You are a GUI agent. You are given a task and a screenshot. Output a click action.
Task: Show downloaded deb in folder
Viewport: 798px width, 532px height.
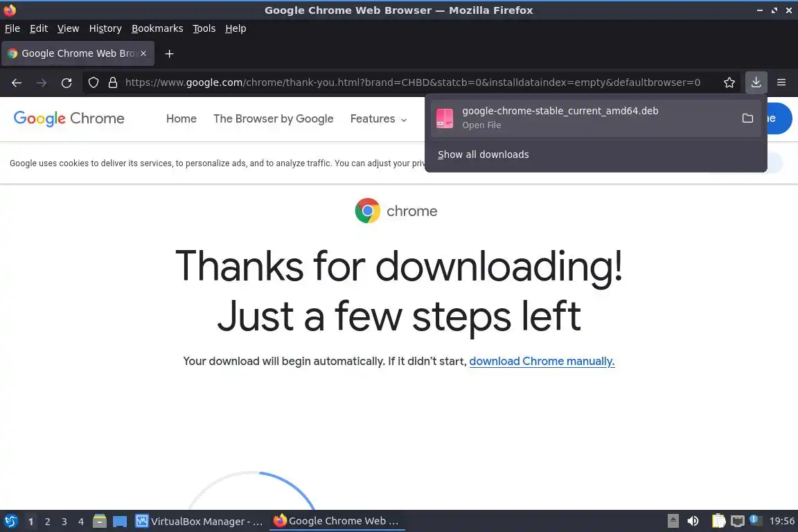(x=747, y=118)
